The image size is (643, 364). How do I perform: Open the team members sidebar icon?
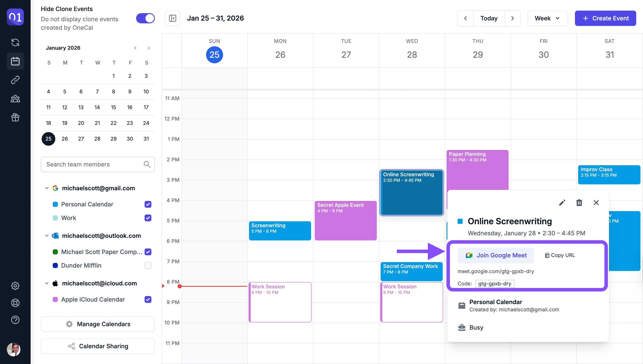pos(15,99)
